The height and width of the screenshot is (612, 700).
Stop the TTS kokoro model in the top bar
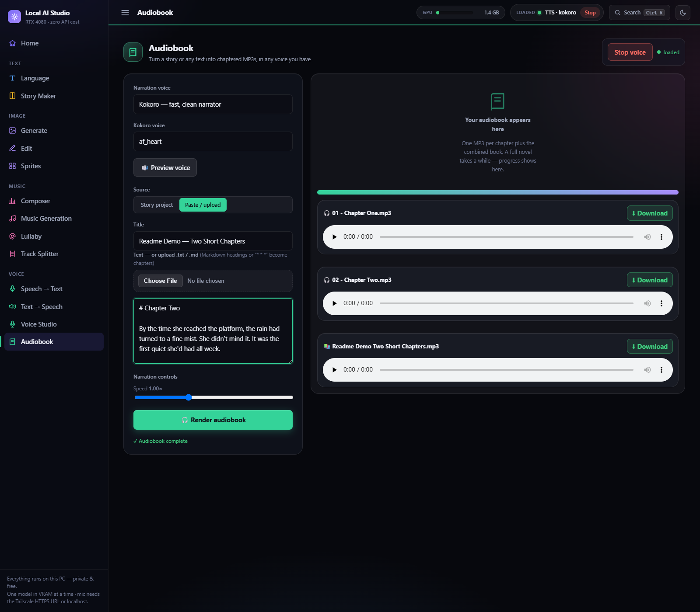590,13
